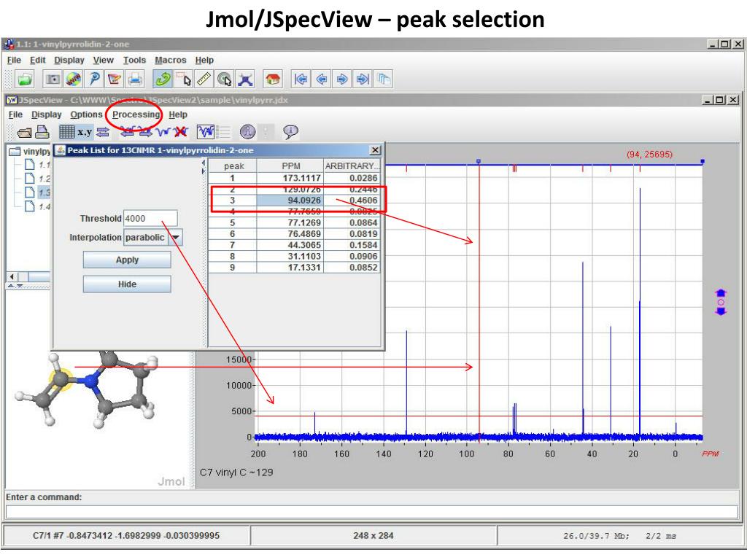Screen dimensions: 747x560
Task: Jump to last frame arrow in Jmol
Action: 363,79
